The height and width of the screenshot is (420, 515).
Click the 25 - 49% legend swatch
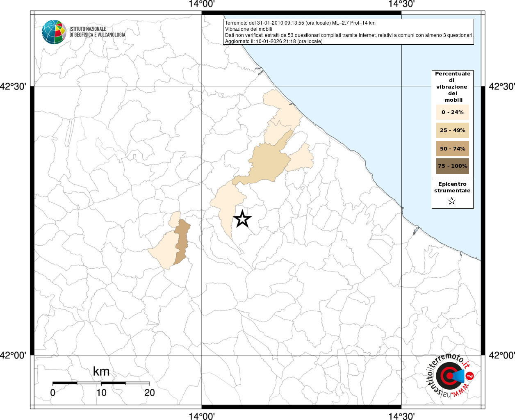pos(452,130)
